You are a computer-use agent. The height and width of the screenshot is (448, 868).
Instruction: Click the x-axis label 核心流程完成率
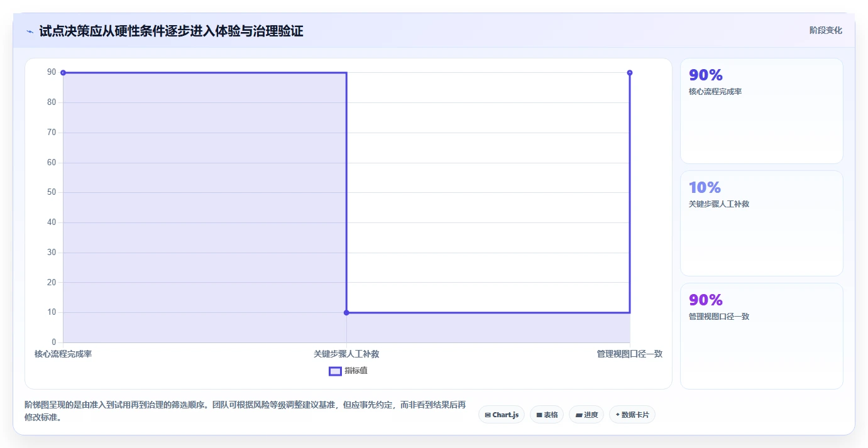click(63, 354)
